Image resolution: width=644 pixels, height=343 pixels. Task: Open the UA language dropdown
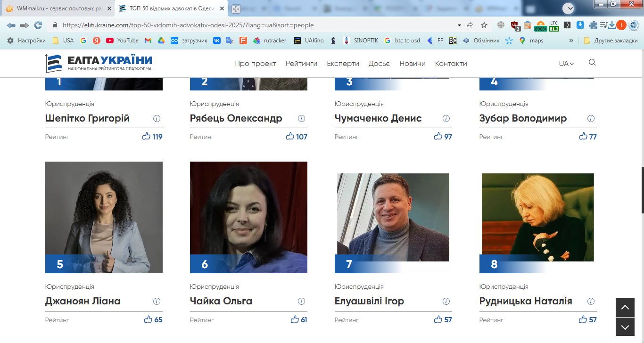coord(566,64)
